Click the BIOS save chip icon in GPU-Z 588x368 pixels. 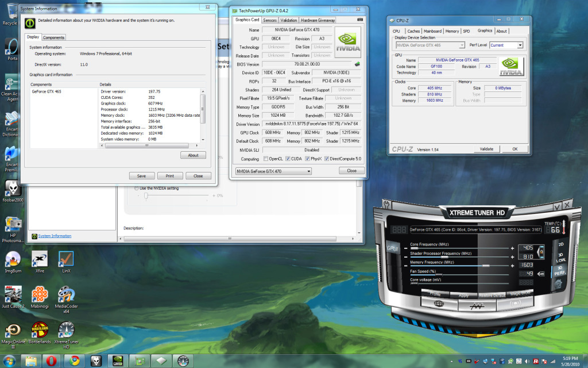point(357,64)
